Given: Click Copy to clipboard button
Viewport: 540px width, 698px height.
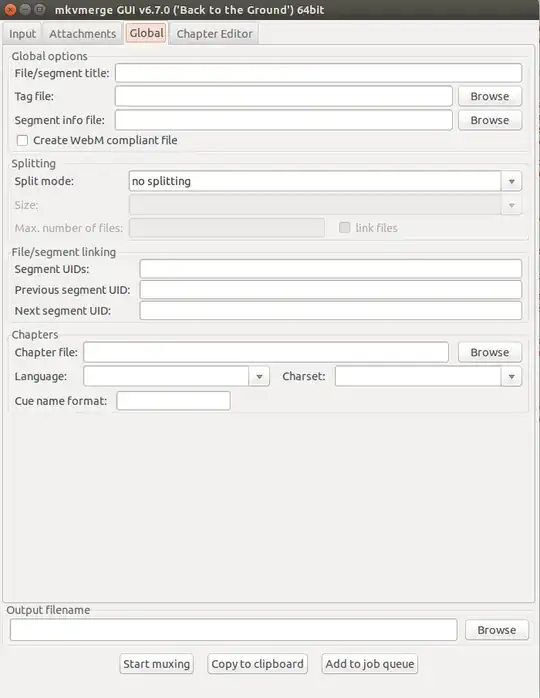Looking at the screenshot, I should tap(257, 664).
